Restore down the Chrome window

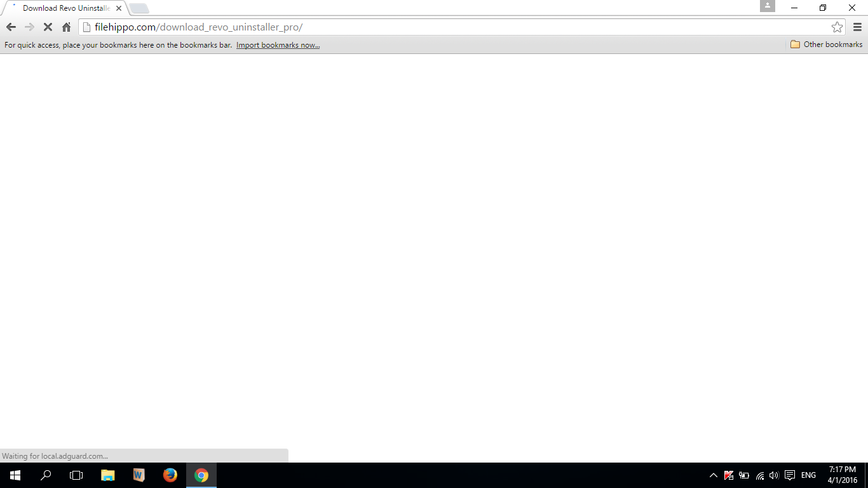(823, 8)
